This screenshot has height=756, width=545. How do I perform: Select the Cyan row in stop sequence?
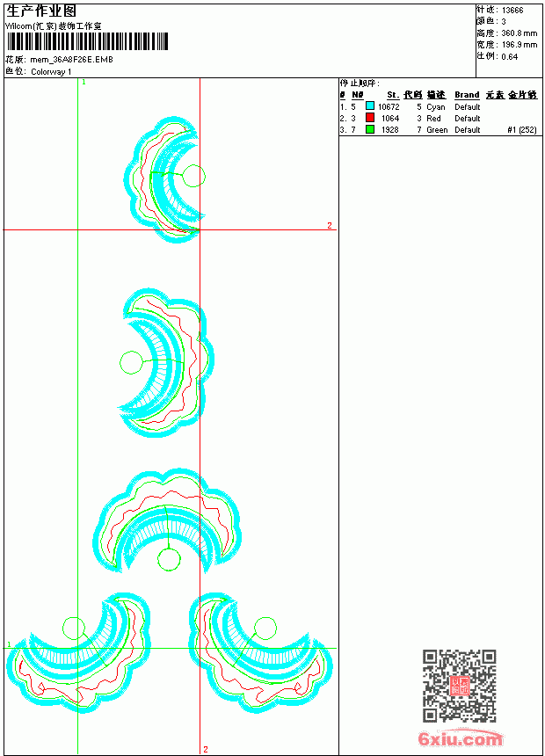439,106
